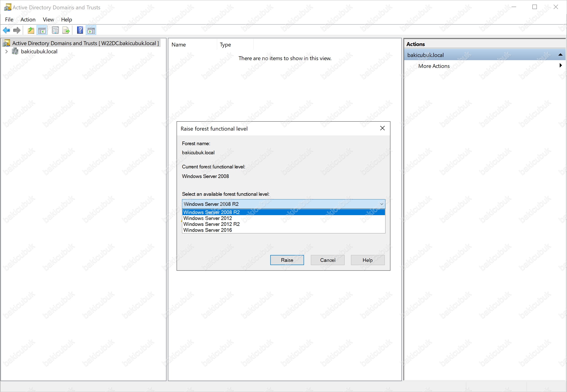Open the More Actions submenu arrow
Viewport: 567px width, 392px height.
click(561, 65)
